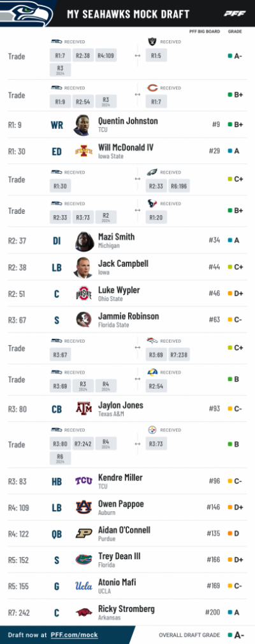This screenshot has height=644, width=255.
Task: Click the PFF logo at top right
Action: [x=235, y=13]
